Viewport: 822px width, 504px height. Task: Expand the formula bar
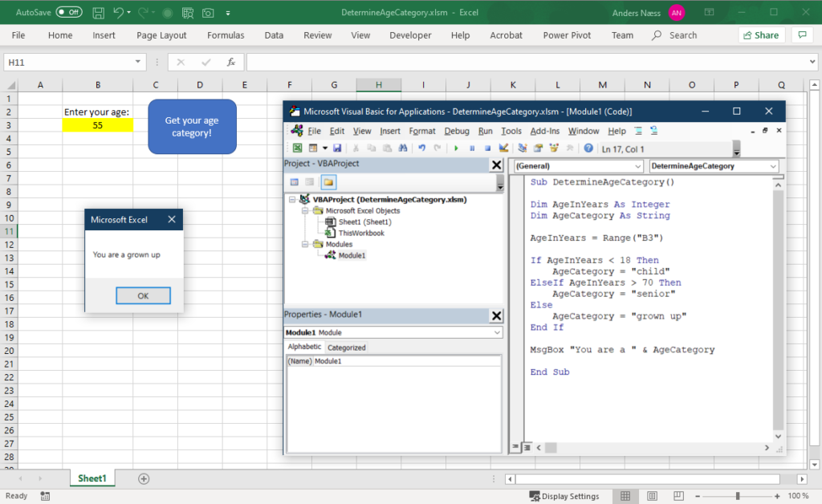tap(812, 62)
